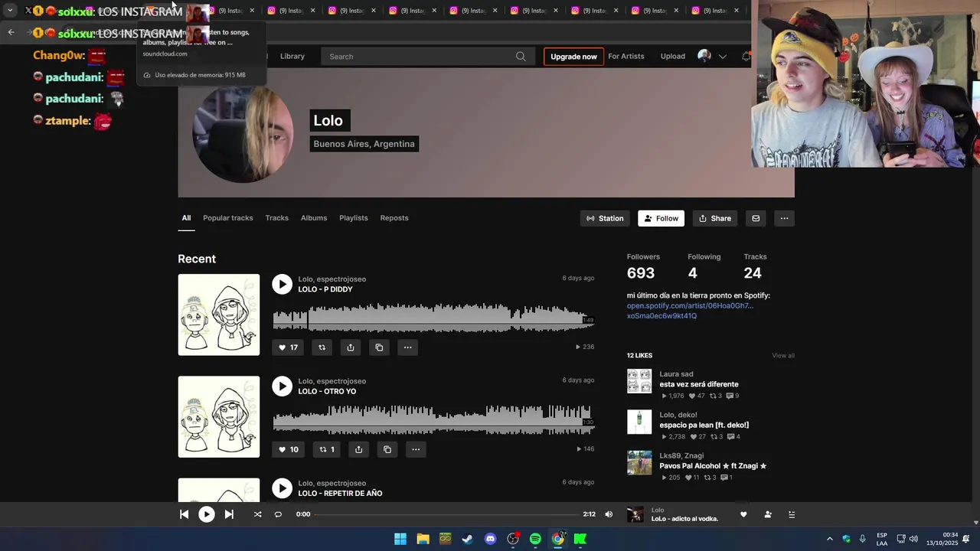Image resolution: width=980 pixels, height=551 pixels.
Task: Open liked track espacio pa lean
Action: click(704, 425)
